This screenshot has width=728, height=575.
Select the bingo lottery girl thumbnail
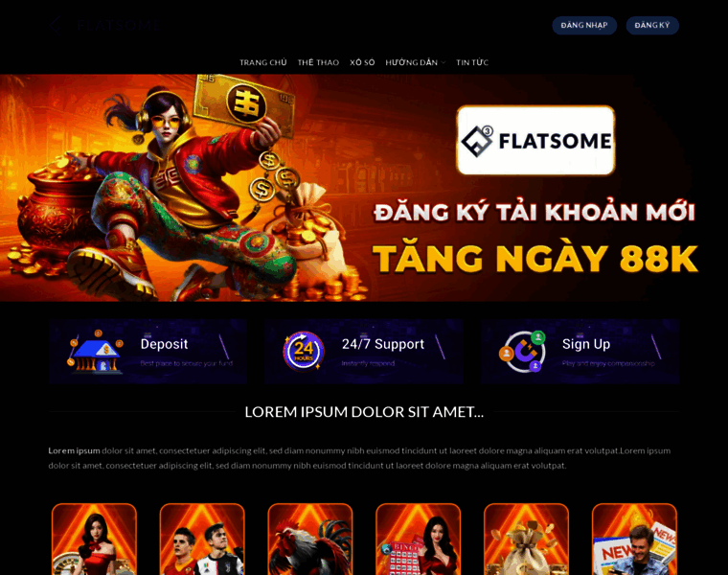coord(419,539)
